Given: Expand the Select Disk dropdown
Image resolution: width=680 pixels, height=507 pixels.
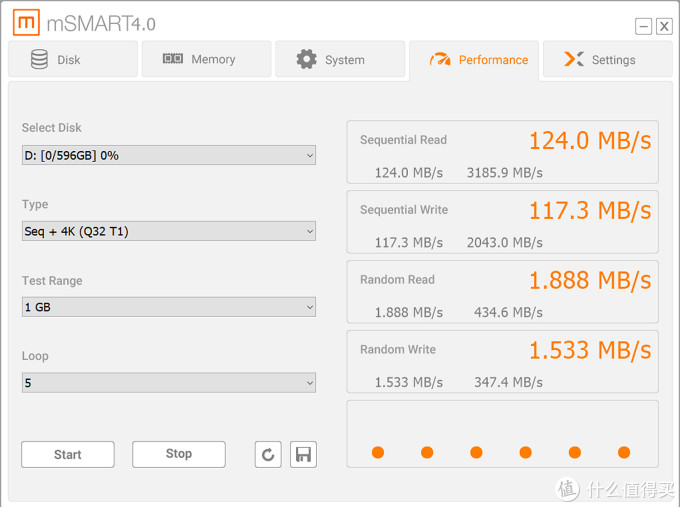Looking at the screenshot, I should pyautogui.click(x=168, y=155).
